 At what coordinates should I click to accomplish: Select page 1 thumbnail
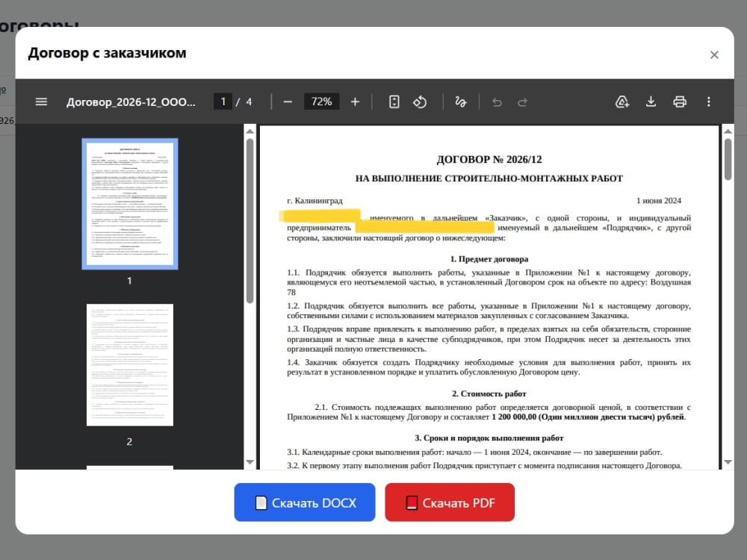[x=130, y=204]
